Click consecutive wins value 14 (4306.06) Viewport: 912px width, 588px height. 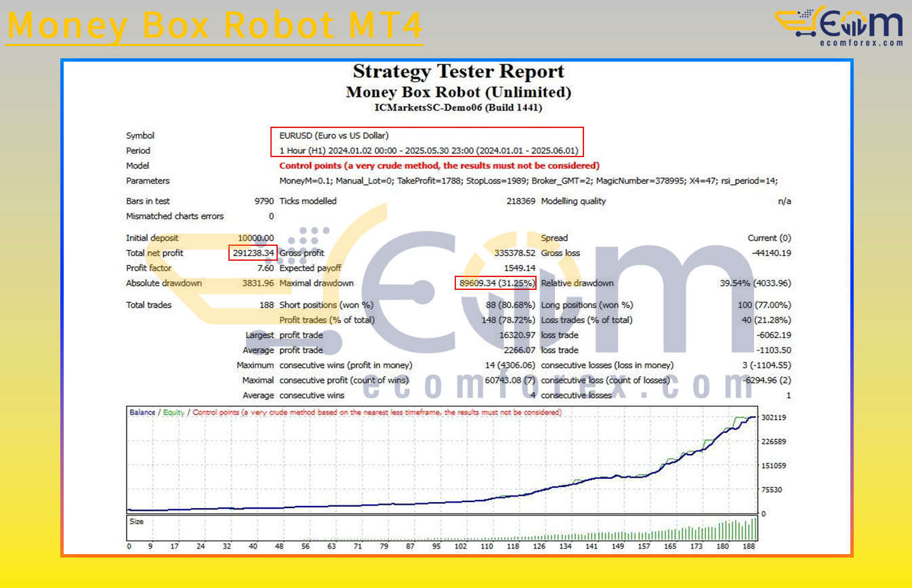[510, 365]
